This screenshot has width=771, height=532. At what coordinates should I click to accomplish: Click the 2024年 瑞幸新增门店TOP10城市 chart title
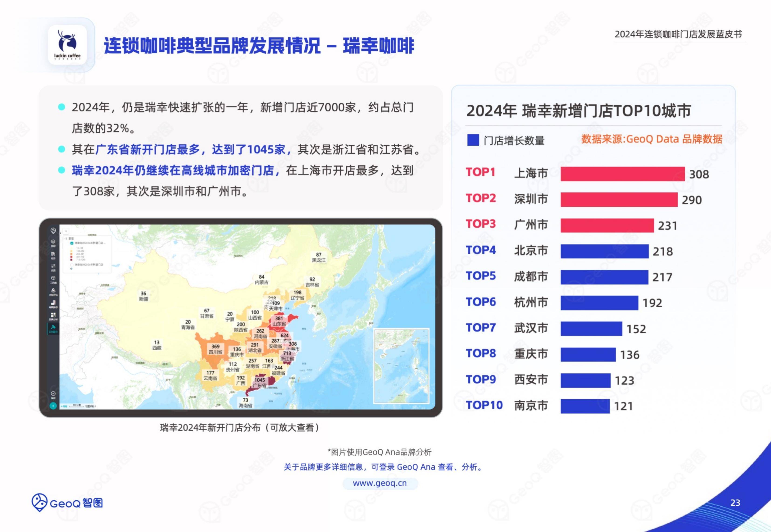(579, 111)
